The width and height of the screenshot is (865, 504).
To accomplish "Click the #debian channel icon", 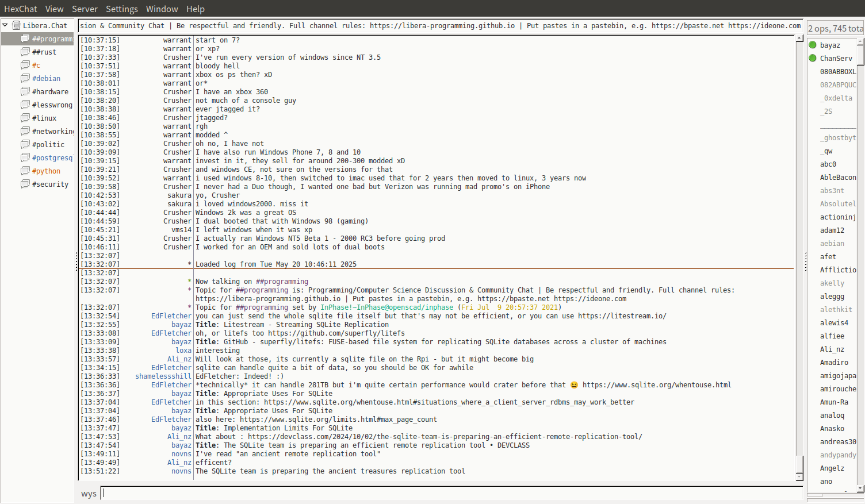I will (25, 78).
